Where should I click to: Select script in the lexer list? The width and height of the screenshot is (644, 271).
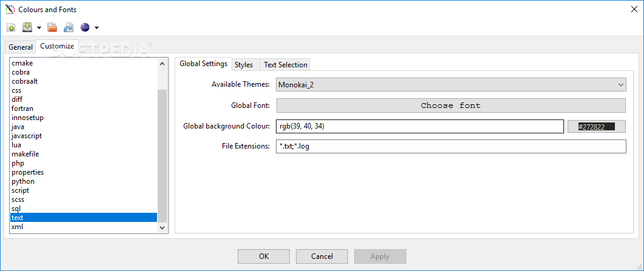(83, 190)
